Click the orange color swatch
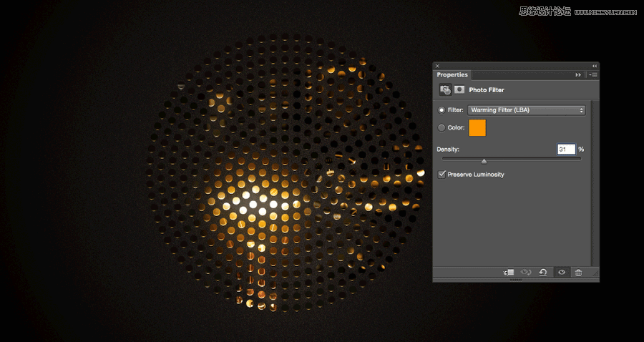This screenshot has height=342, width=644. coord(477,127)
